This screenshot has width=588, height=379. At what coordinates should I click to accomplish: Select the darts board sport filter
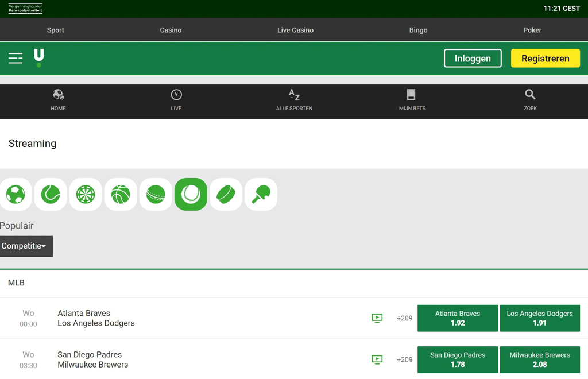86,194
